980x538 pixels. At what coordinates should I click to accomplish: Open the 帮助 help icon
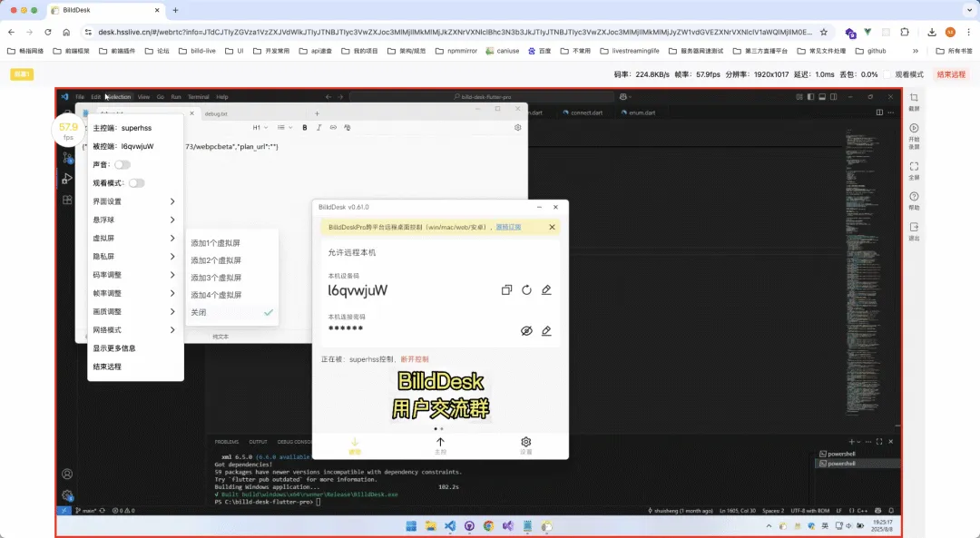coord(914,197)
